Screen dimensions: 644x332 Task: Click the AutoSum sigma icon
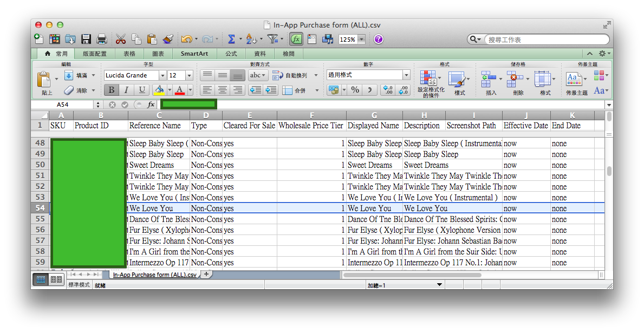[x=231, y=39]
